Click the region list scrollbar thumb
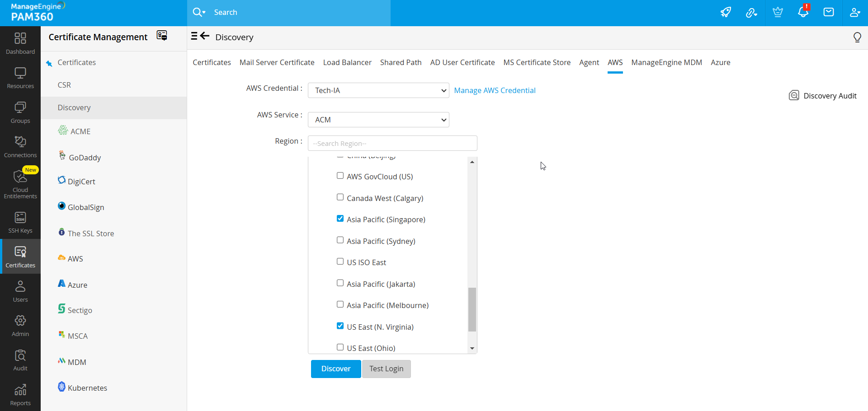This screenshot has height=411, width=868. 472,309
